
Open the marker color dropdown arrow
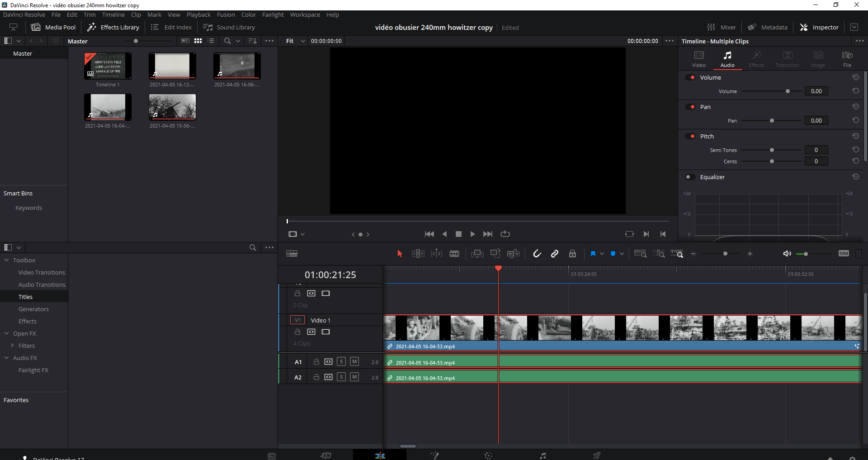point(622,254)
